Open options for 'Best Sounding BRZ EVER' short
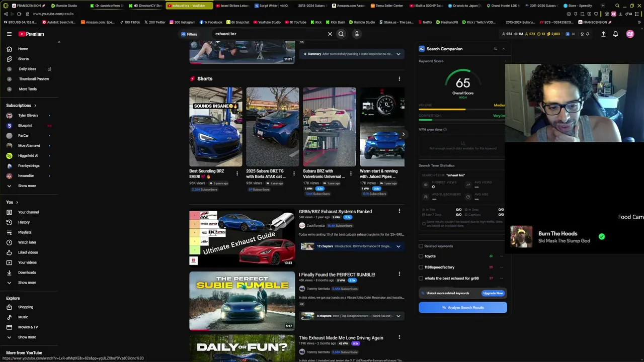644x362 pixels. [237, 173]
